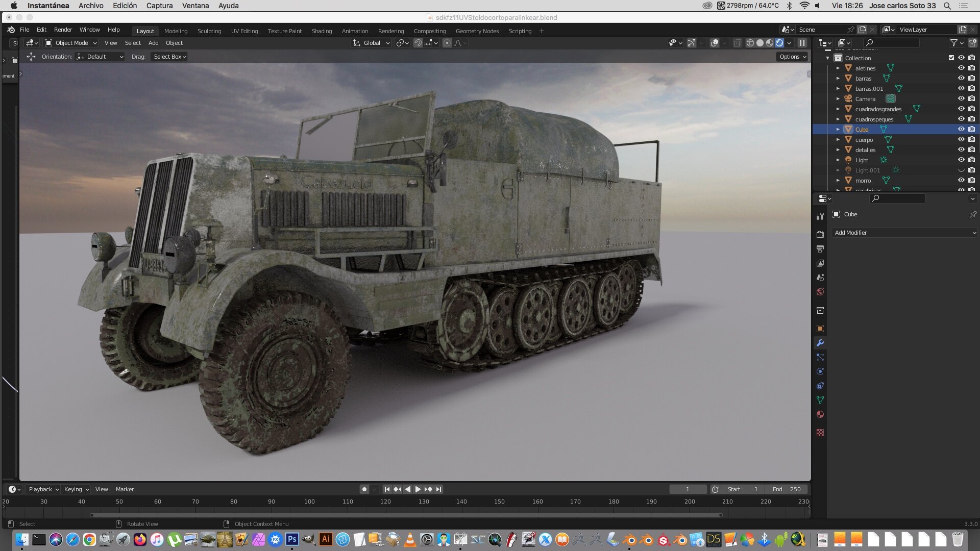Switch viewport to wireframe shading
Viewport: 980px width, 551px height.
pyautogui.click(x=750, y=43)
